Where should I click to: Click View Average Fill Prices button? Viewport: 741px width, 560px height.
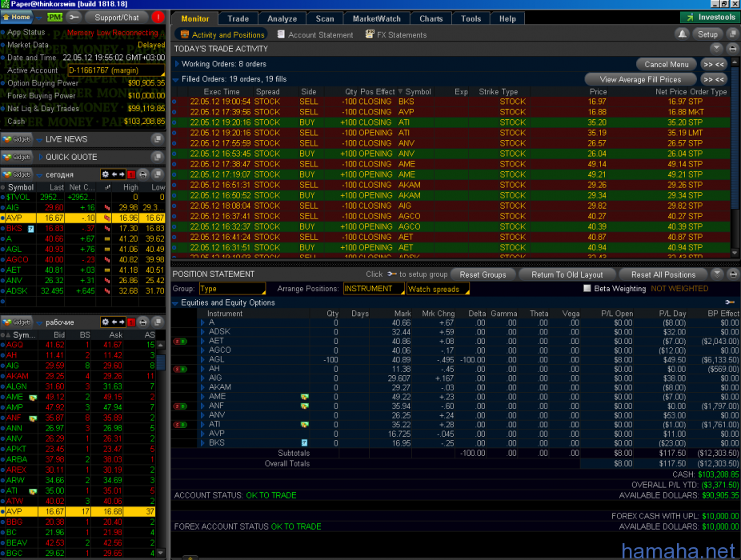(x=640, y=79)
